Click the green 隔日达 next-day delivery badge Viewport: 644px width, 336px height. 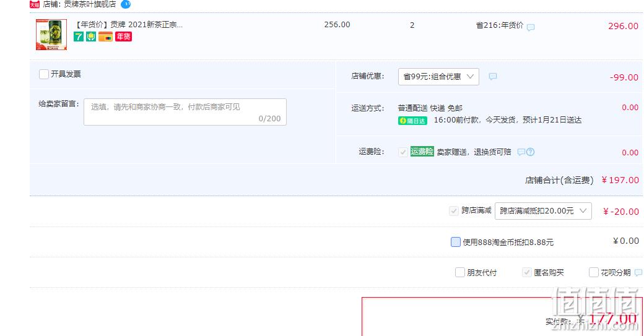pos(412,121)
